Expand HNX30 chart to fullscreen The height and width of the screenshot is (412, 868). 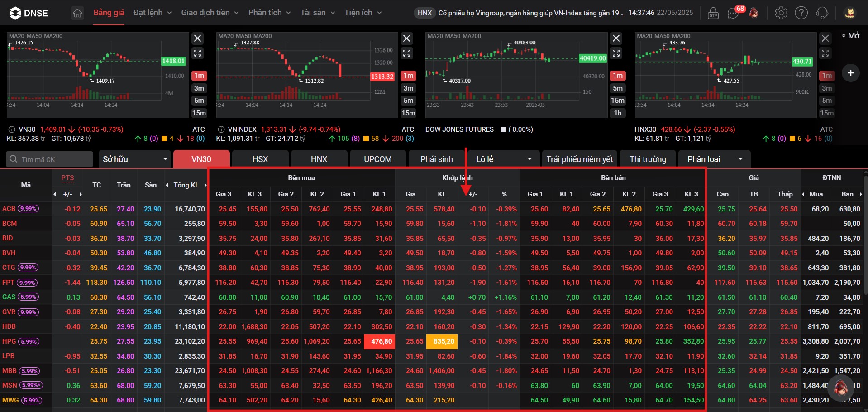[825, 53]
